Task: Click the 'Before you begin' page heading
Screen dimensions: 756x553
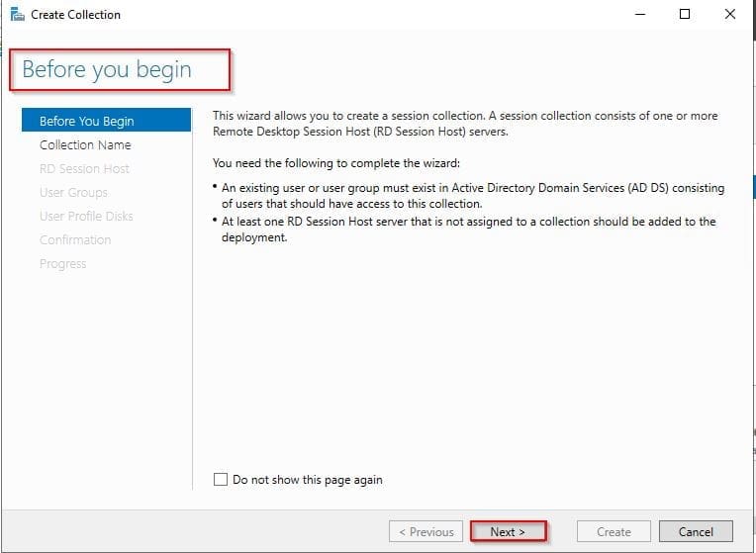Action: click(107, 70)
